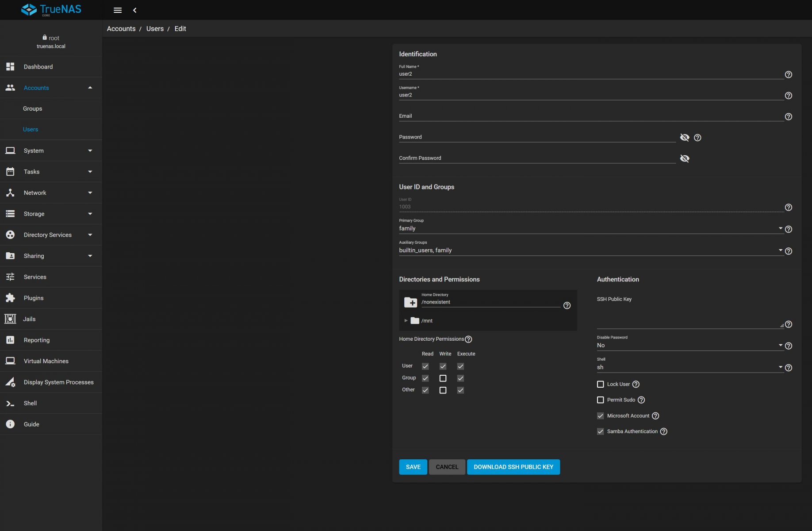Click the Email input field
This screenshot has height=531, width=812.
[x=591, y=116]
